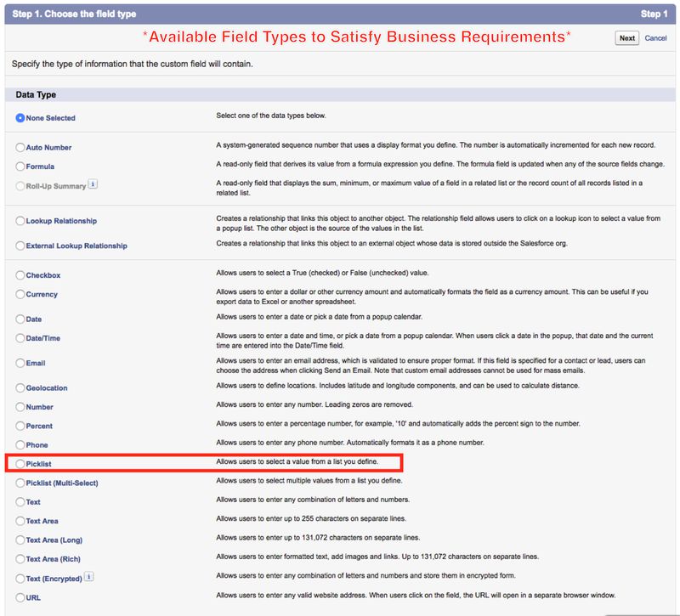
Task: Choose External Lookup Relationship option
Action: click(20, 246)
